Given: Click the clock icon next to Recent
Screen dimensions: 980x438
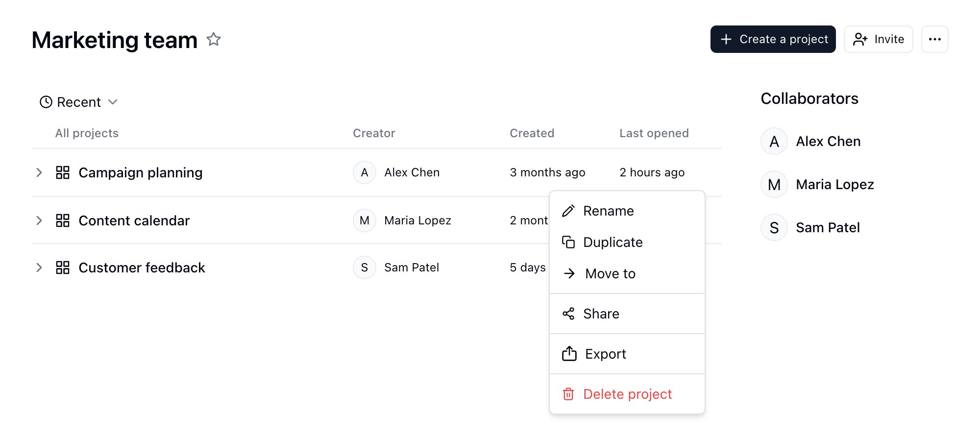Looking at the screenshot, I should click(46, 102).
